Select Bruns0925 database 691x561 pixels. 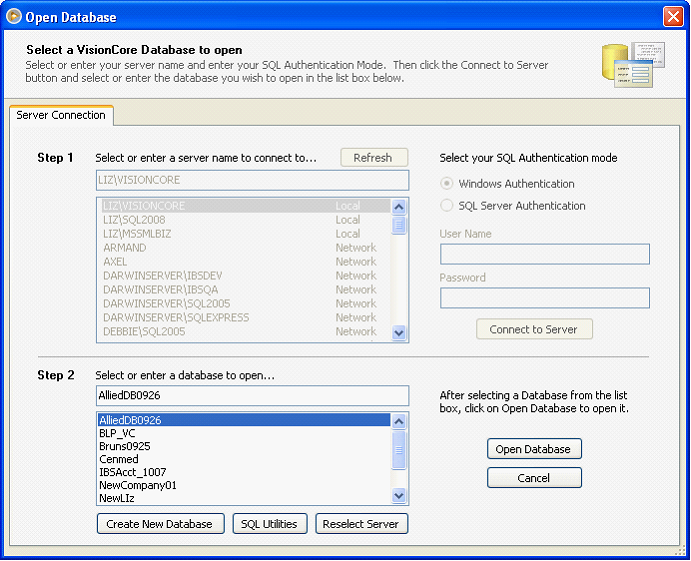coord(244,446)
